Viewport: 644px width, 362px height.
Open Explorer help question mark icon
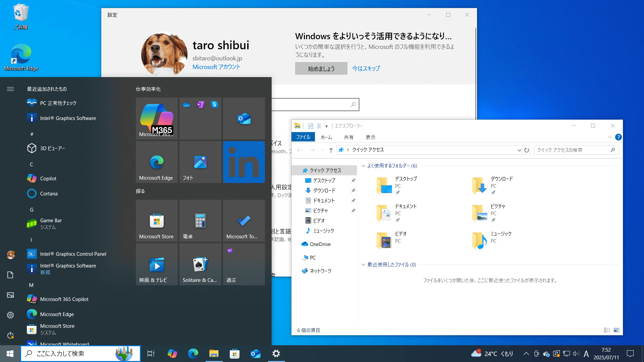[x=619, y=137]
